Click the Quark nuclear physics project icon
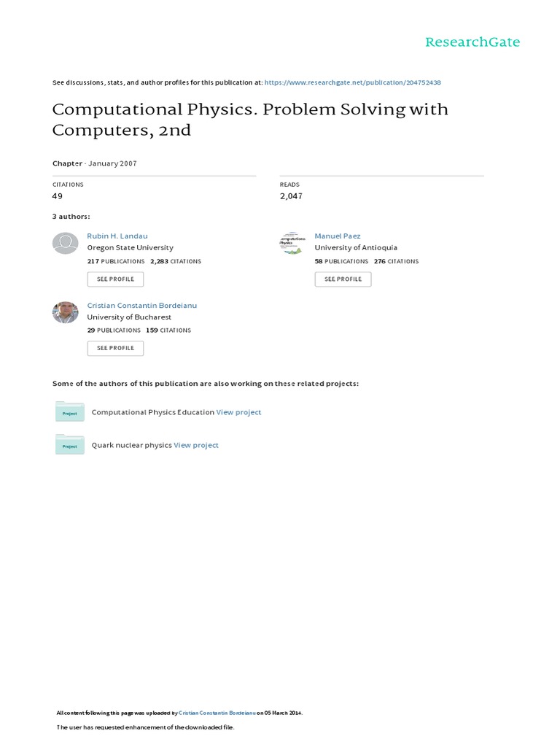This screenshot has height=747, width=560. pos(70,445)
